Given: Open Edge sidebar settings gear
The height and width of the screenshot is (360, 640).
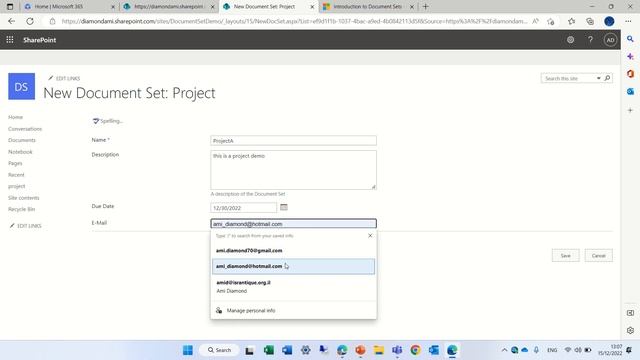Looking at the screenshot, I should point(630,330).
